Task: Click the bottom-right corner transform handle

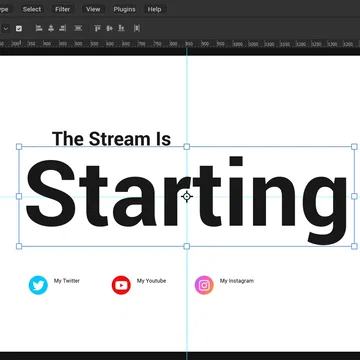Action: tap(354, 246)
